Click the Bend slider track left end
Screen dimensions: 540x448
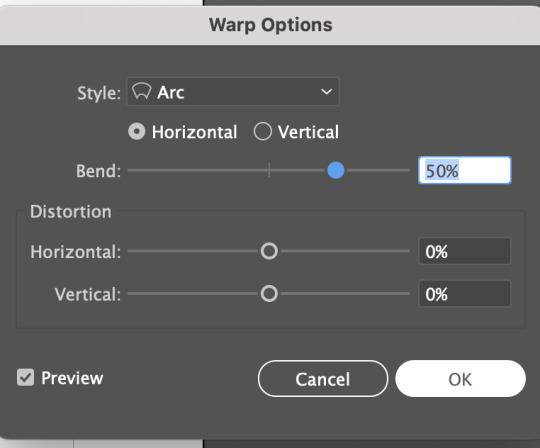[x=130, y=170]
